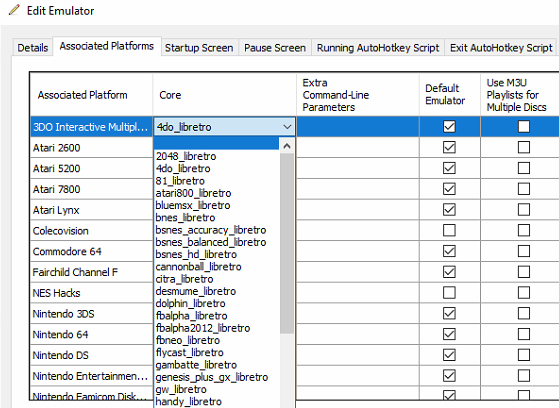Pick genesis_plus_gx_libretro in the core list
The width and height of the screenshot is (559, 408).
[x=216, y=377]
